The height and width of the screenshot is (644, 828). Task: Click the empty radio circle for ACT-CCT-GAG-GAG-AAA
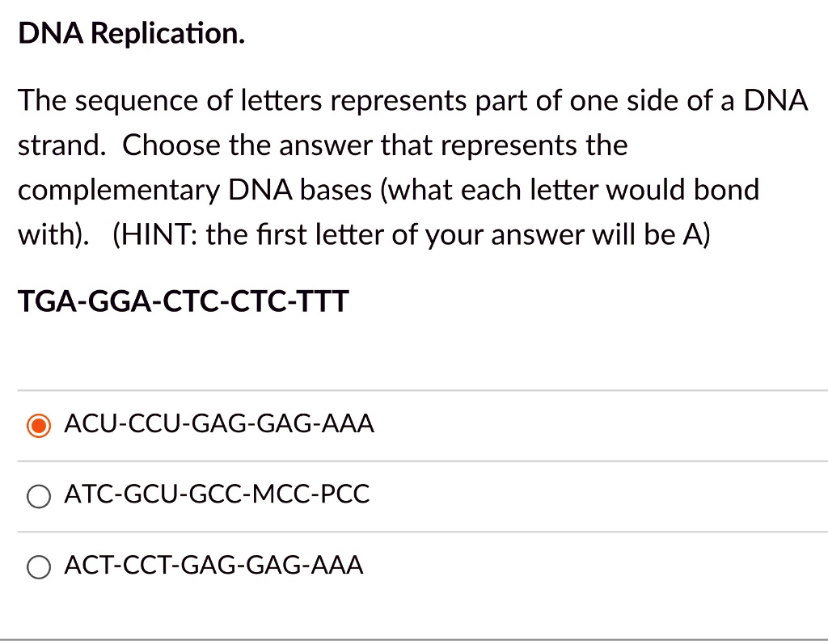(x=39, y=566)
